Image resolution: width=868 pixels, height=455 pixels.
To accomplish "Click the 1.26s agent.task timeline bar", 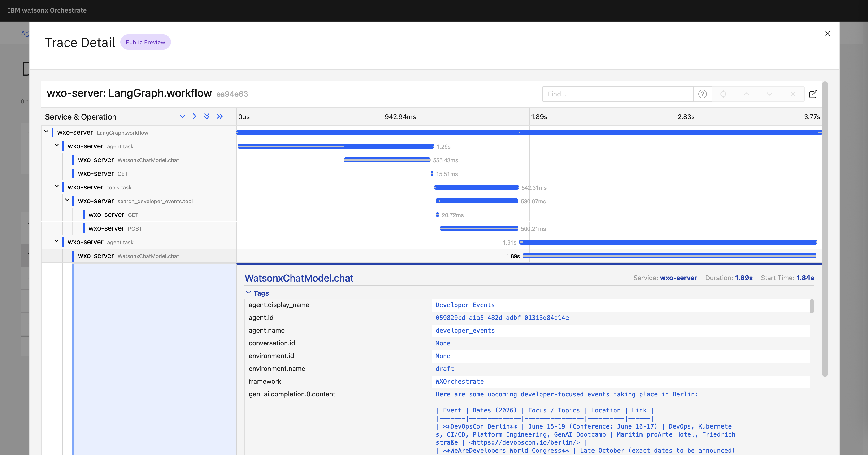I will (x=335, y=146).
